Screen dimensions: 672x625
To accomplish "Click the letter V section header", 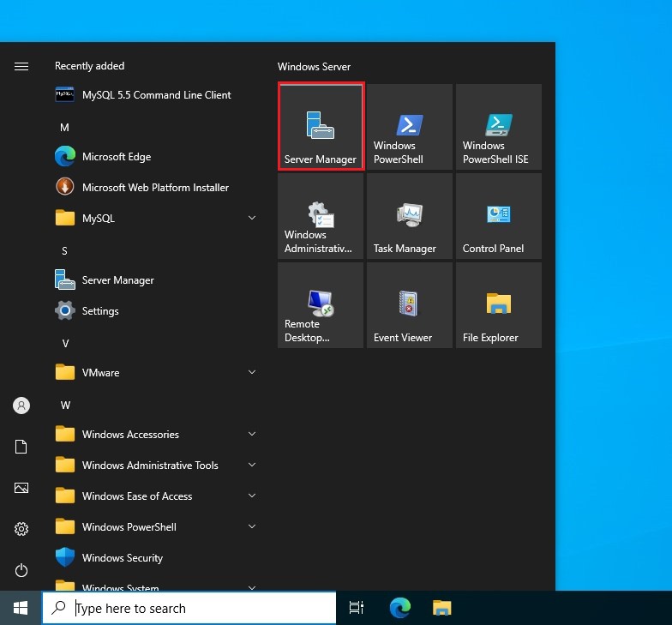I will 65,343.
